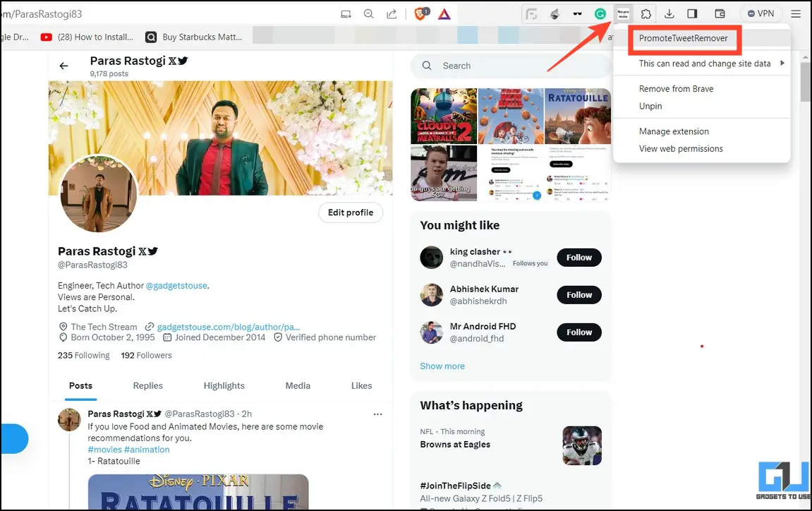
Task: Click the green Grammarly extension icon
Action: tap(600, 14)
